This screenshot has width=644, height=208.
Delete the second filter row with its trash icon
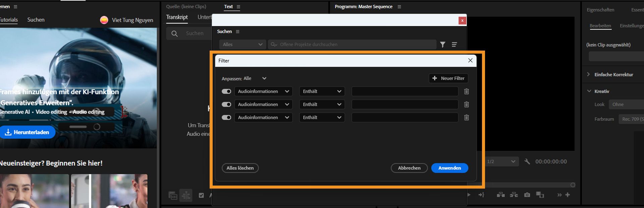click(x=466, y=105)
